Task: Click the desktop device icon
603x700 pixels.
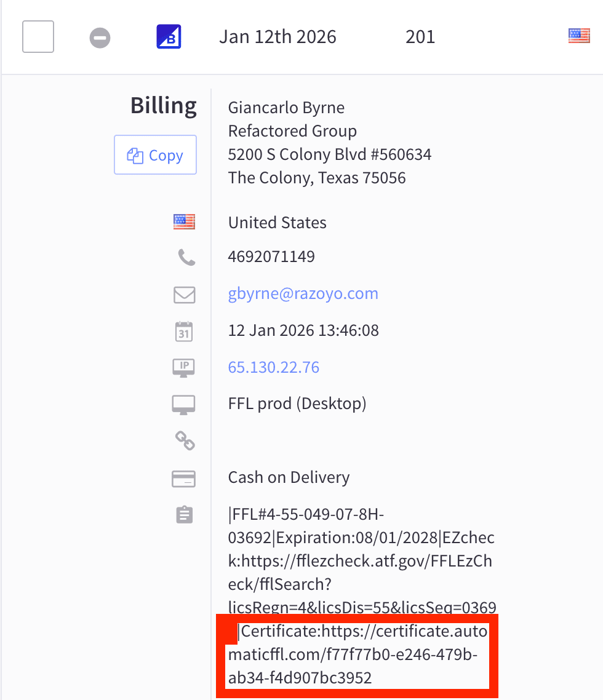Action: pyautogui.click(x=185, y=404)
